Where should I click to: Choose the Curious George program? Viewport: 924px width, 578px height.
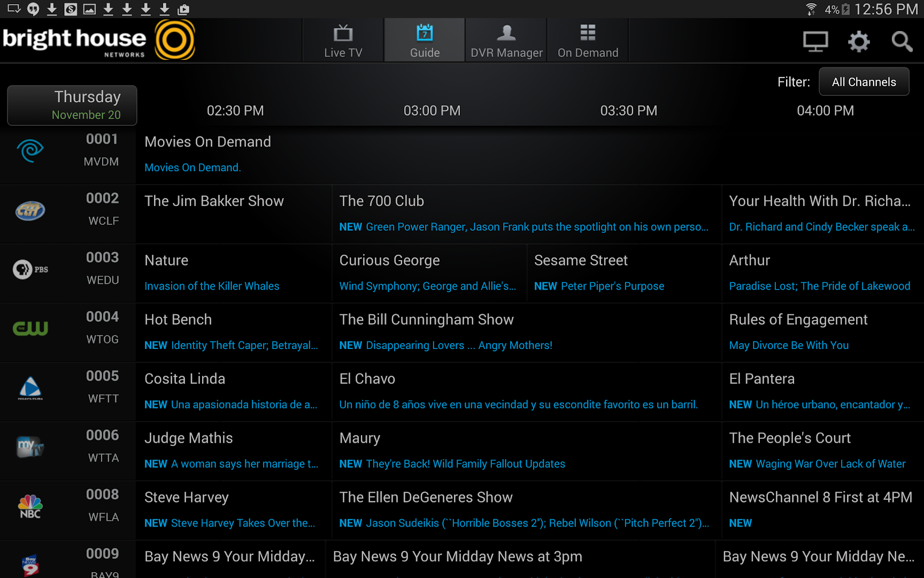click(429, 273)
